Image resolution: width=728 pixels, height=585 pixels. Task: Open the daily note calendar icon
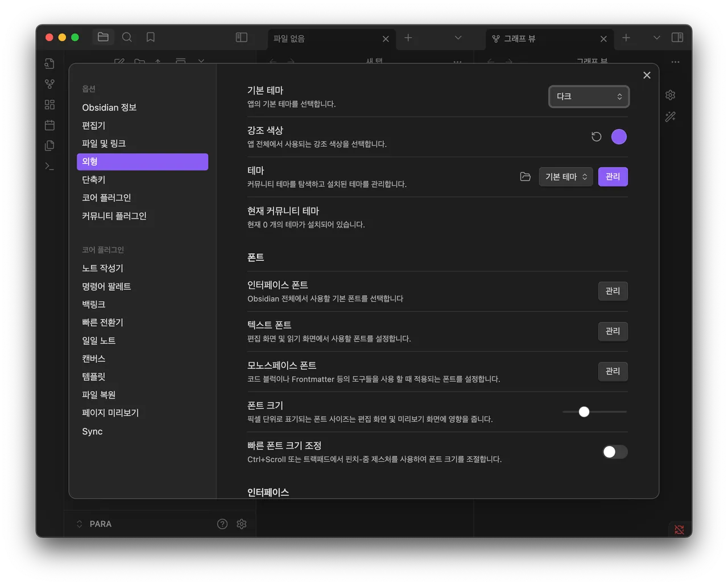(49, 125)
